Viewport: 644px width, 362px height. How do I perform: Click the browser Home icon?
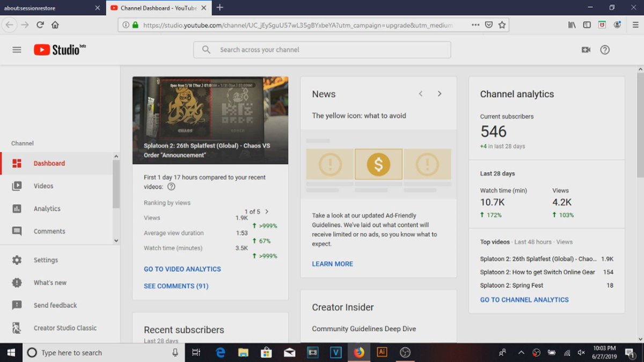[x=55, y=25]
